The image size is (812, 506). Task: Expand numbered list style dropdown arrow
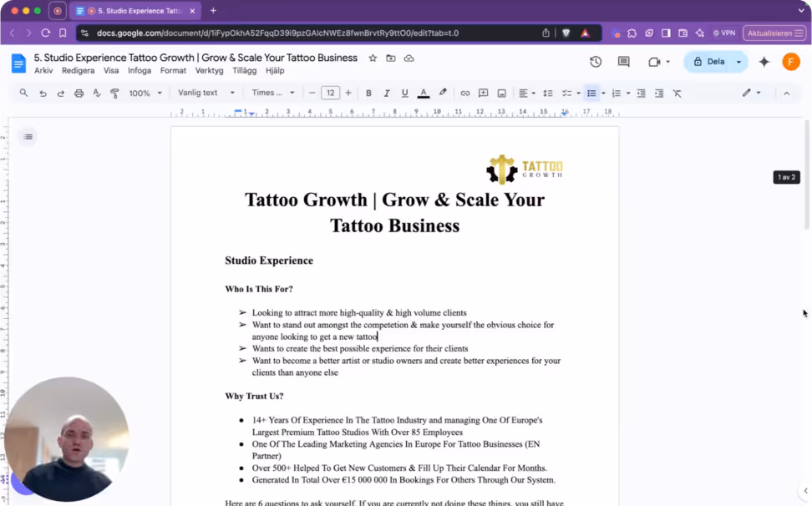point(628,94)
